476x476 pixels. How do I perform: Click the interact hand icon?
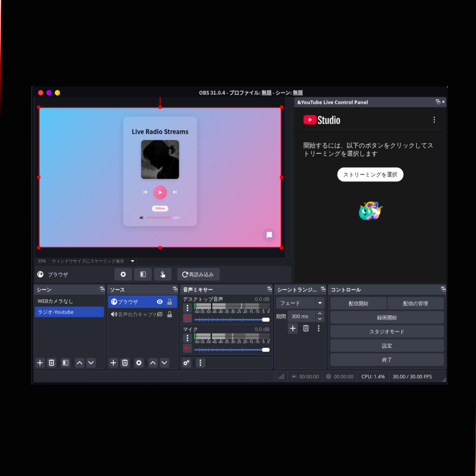(x=162, y=274)
